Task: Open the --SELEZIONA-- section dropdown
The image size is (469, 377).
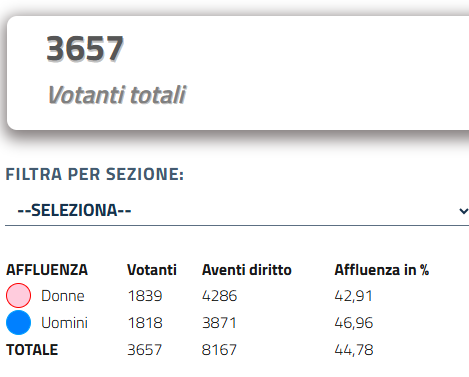Action: coord(237,210)
